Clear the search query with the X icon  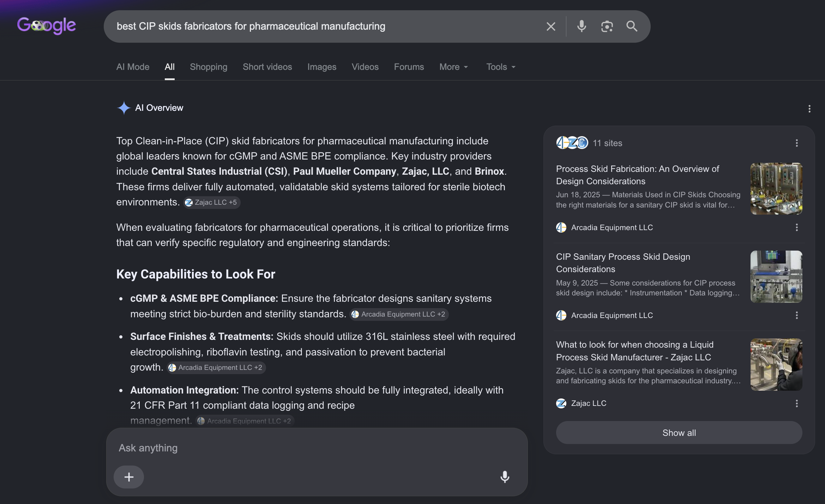[551, 26]
